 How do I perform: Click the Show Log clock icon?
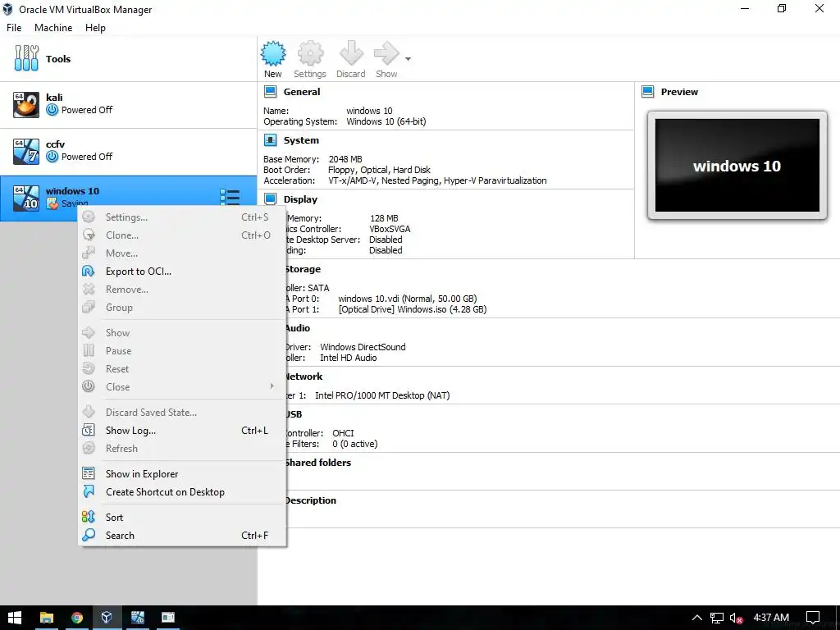click(89, 430)
